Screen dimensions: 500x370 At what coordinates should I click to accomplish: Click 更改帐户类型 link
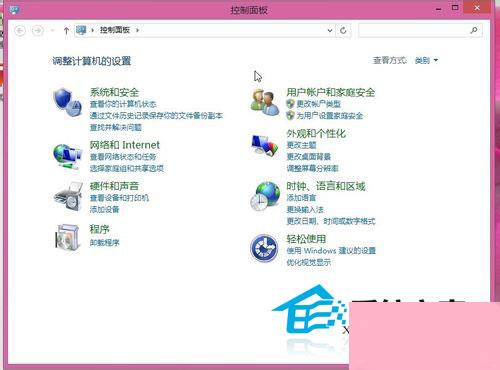point(318,104)
